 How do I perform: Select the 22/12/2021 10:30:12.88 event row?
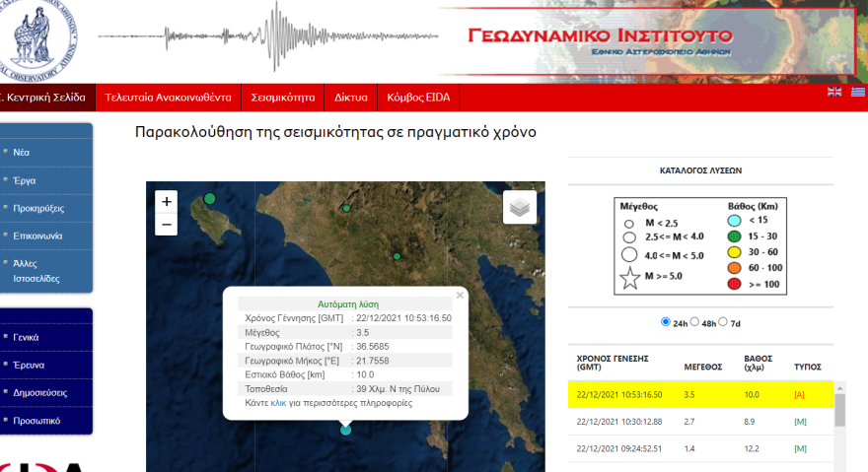tap(700, 422)
